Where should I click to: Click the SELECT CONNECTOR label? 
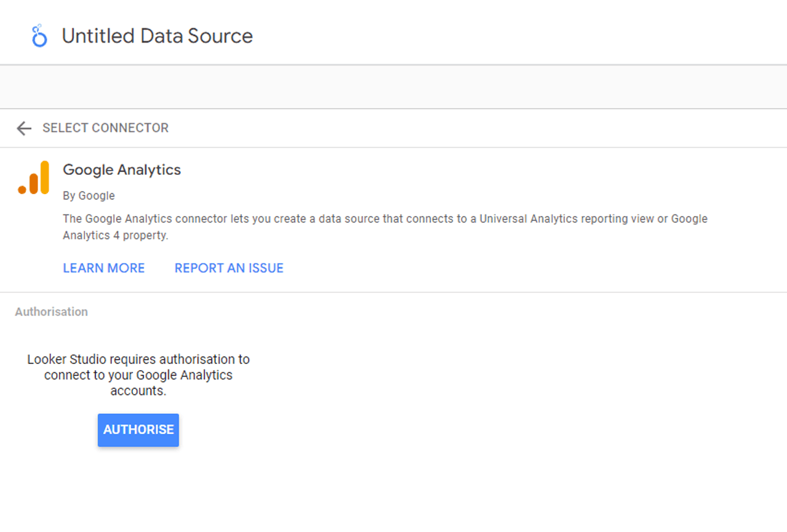[x=106, y=128]
